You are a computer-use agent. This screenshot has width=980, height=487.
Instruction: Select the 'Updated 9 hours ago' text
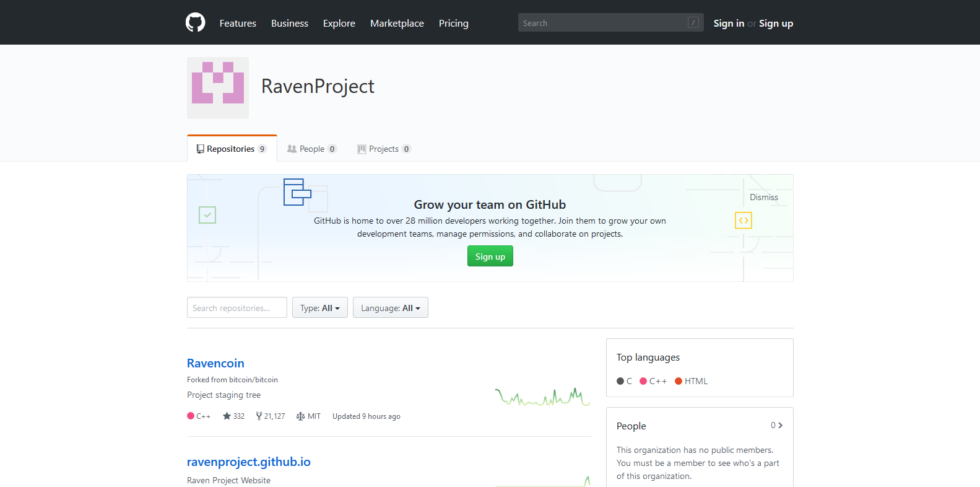(x=366, y=416)
